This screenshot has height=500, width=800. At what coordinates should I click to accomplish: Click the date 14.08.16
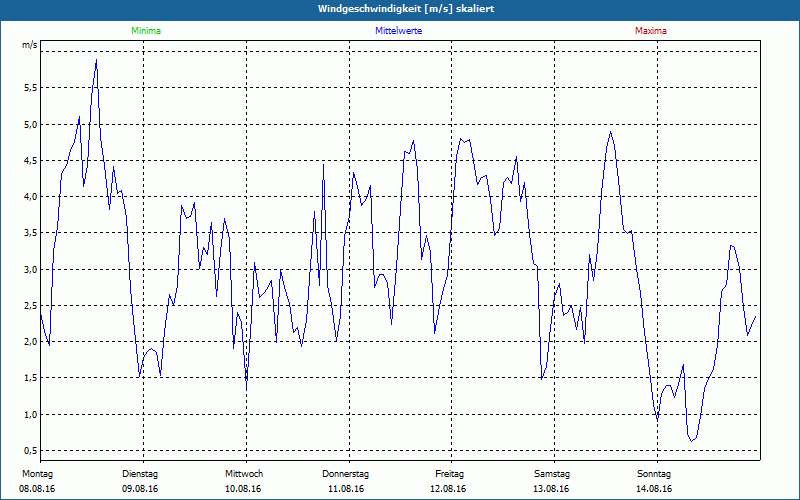coord(654,489)
